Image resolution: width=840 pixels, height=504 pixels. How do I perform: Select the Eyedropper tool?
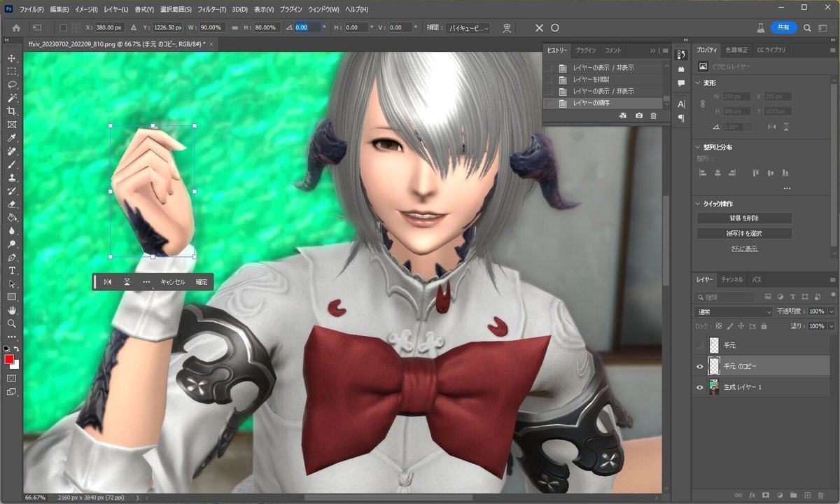(x=12, y=138)
